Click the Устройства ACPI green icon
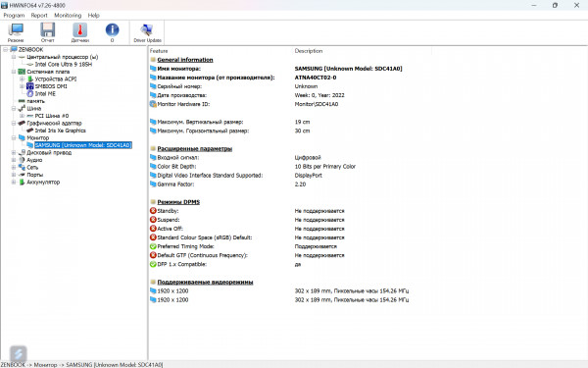Viewport: 588px width, 368px height. (x=30, y=79)
